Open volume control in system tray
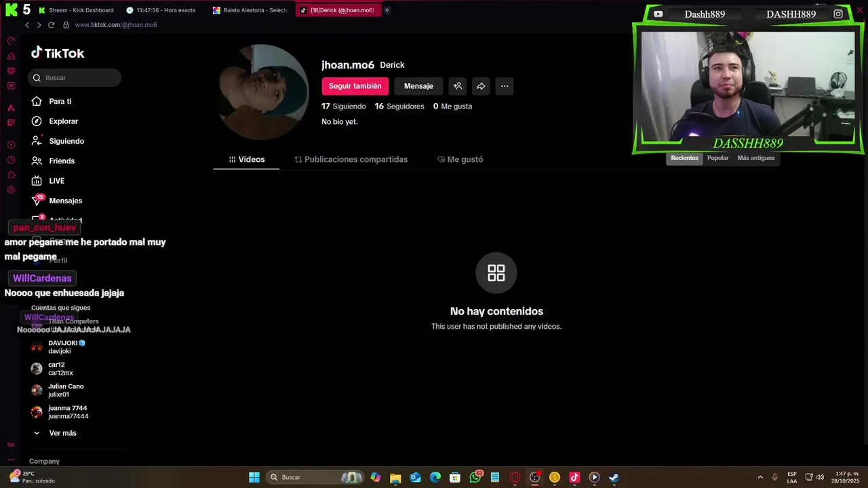Image resolution: width=868 pixels, height=488 pixels. pyautogui.click(x=820, y=477)
